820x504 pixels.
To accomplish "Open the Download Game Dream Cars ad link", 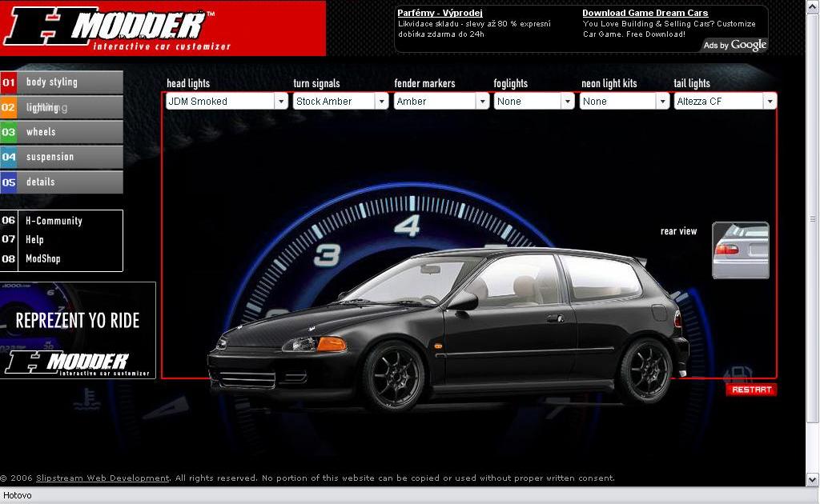I will [x=645, y=13].
